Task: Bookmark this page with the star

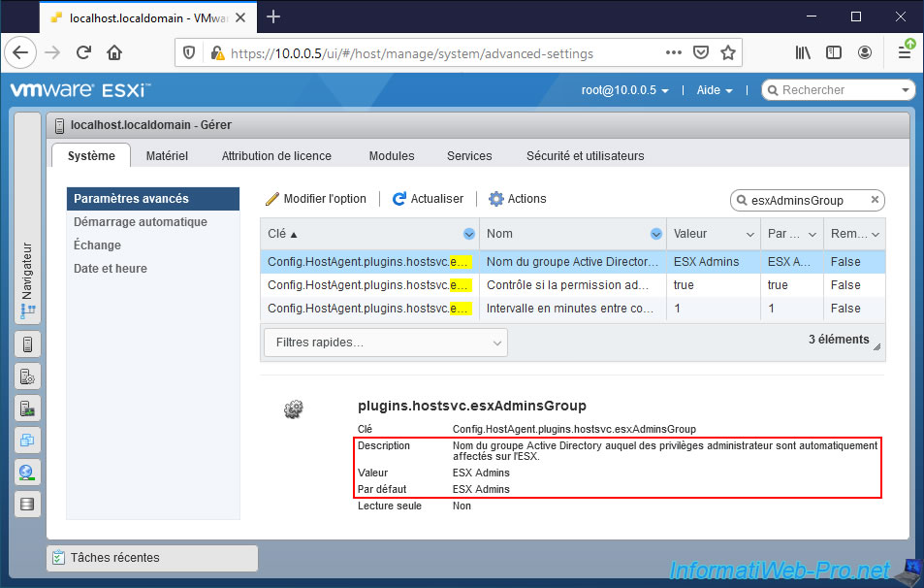Action: [x=728, y=52]
